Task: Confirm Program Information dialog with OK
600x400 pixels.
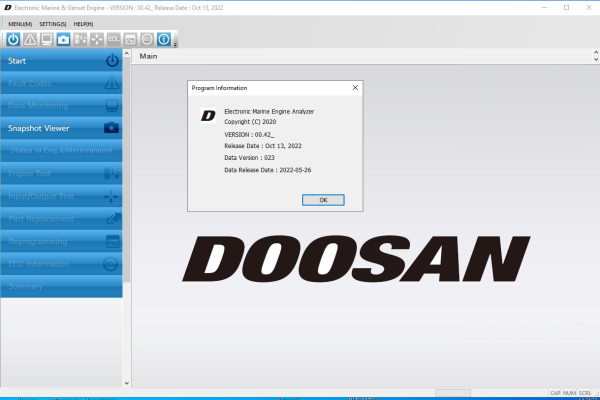Action: (x=323, y=200)
